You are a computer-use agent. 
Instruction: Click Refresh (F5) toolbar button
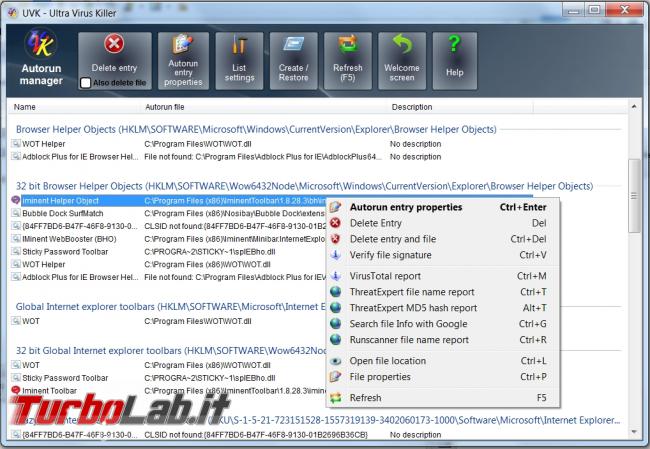[348, 61]
